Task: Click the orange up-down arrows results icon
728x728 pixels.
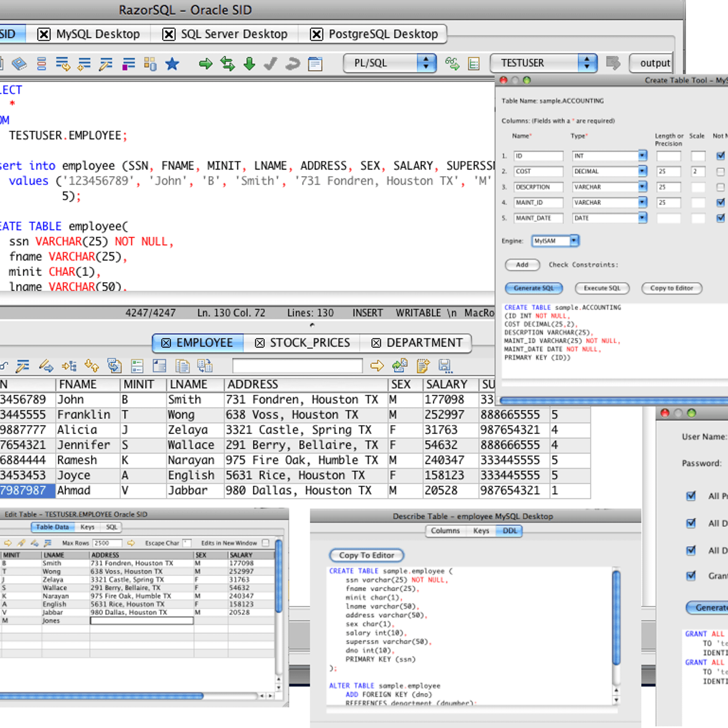Action: coord(91,366)
